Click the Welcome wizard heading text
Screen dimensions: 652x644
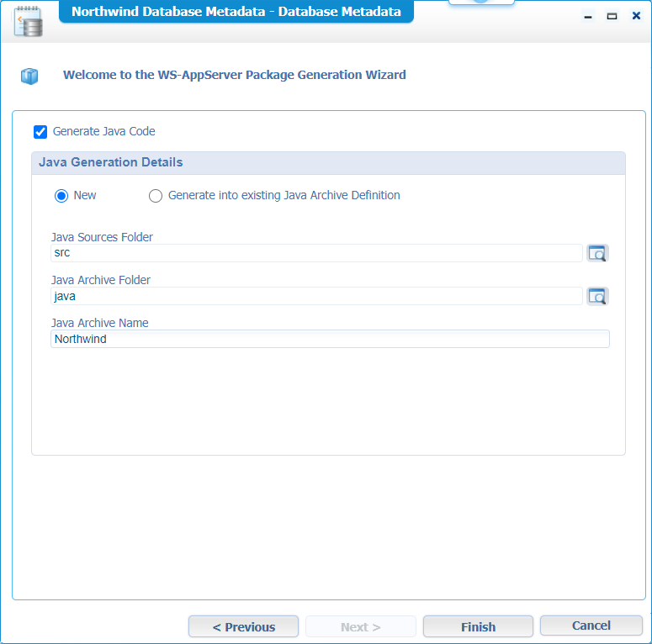(x=234, y=75)
